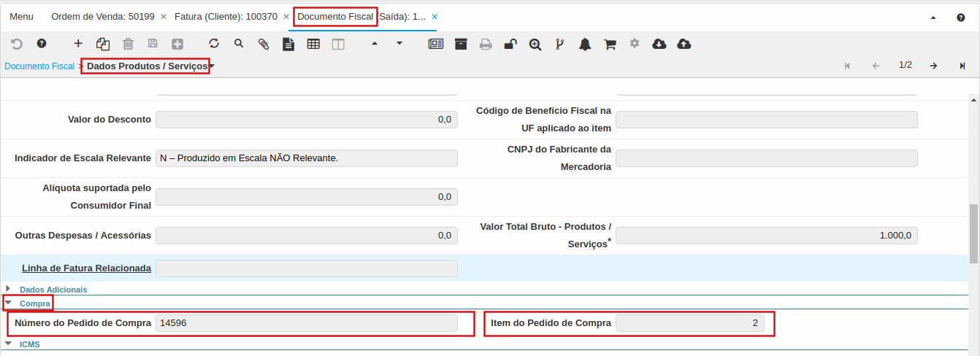Click the bell notifications icon

click(585, 44)
